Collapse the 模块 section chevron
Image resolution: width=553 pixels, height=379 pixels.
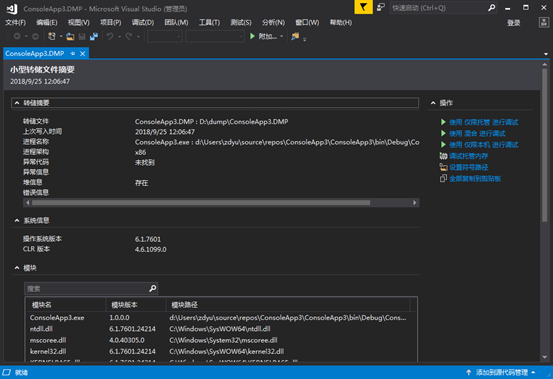pyautogui.click(x=17, y=268)
